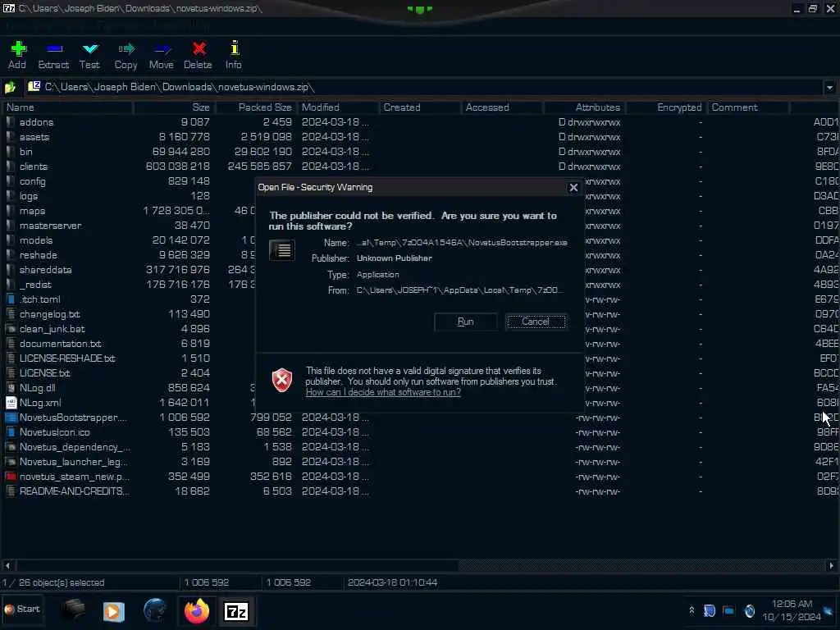Sort by the Packed Size column header

(255, 107)
